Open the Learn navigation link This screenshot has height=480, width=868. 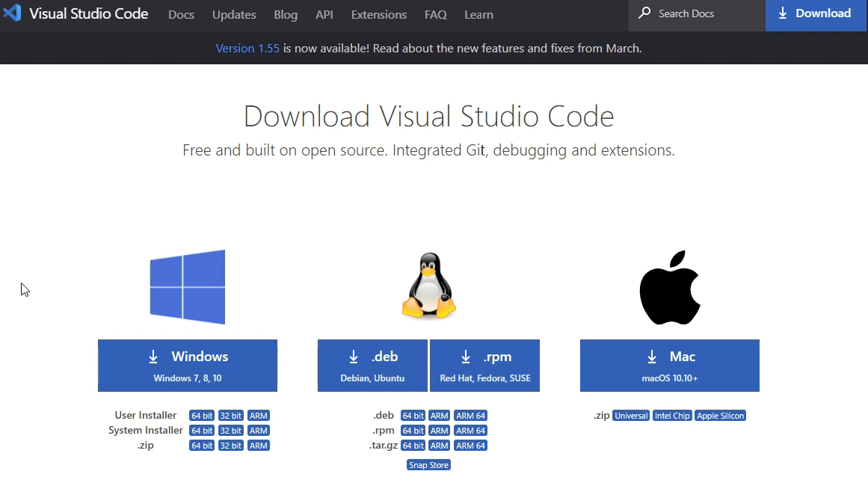[478, 14]
